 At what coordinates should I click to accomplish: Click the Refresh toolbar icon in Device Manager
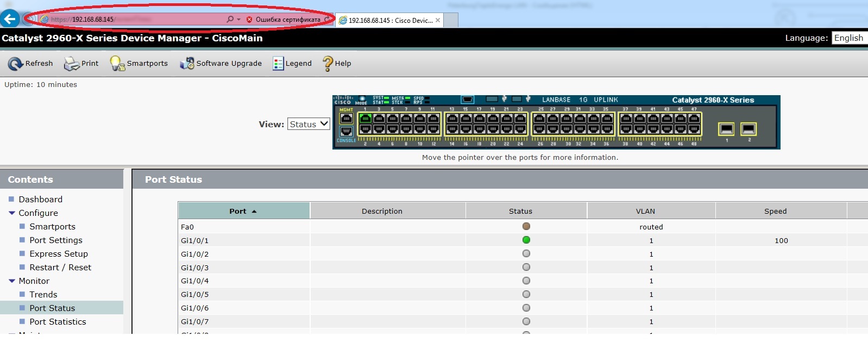click(x=15, y=64)
